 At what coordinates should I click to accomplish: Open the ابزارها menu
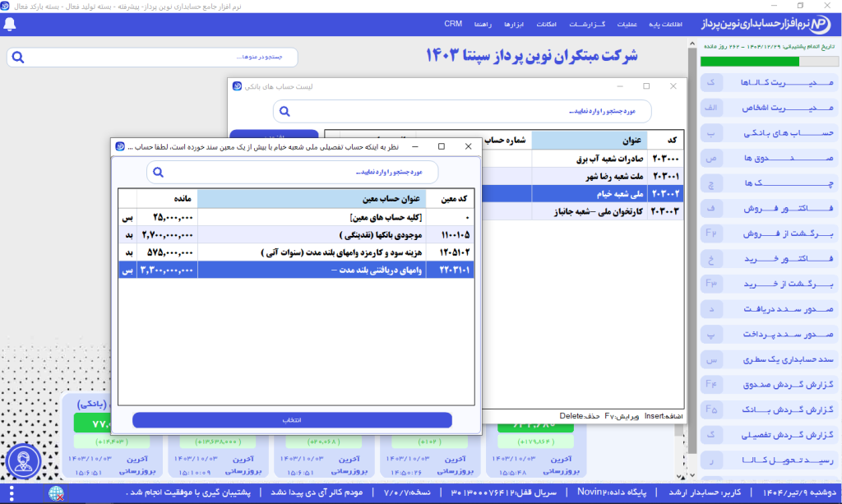pyautogui.click(x=513, y=24)
